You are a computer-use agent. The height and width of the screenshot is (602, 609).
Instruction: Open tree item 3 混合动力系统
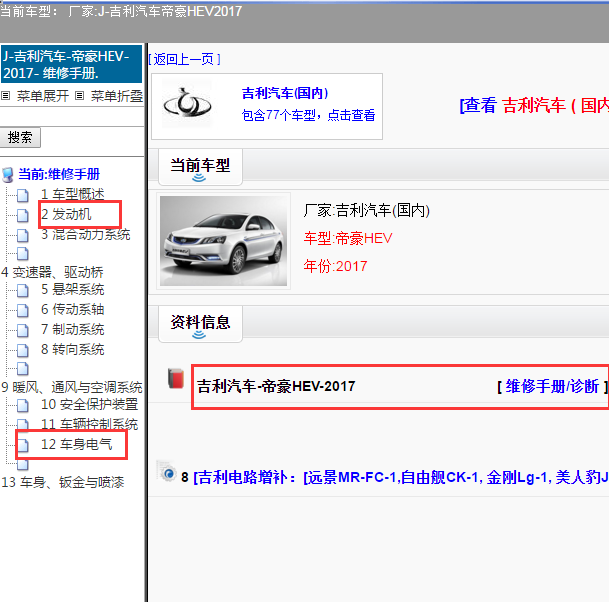(x=85, y=235)
